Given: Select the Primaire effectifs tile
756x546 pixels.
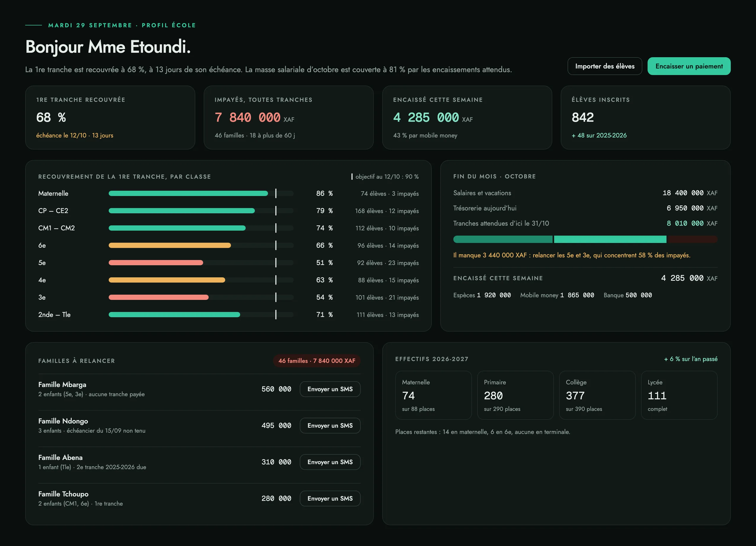Looking at the screenshot, I should pos(515,395).
